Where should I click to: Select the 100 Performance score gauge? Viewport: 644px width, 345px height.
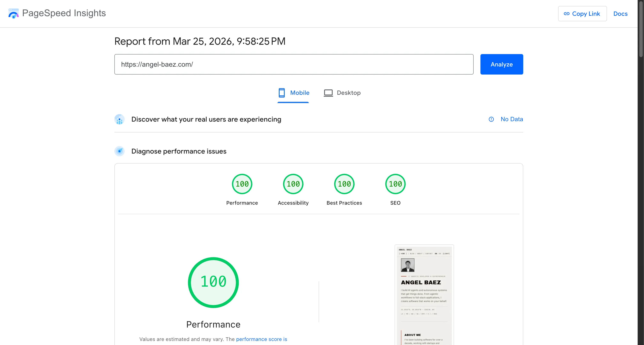242,184
